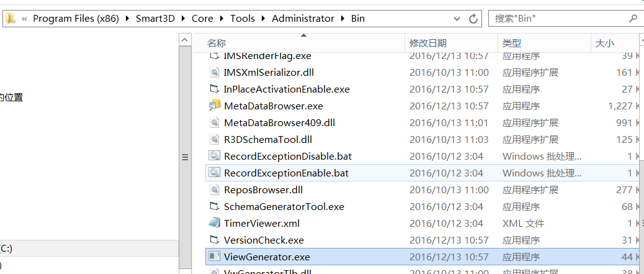
Task: Click the SchemaGeneratorTool.exe file icon
Action: coord(214,206)
